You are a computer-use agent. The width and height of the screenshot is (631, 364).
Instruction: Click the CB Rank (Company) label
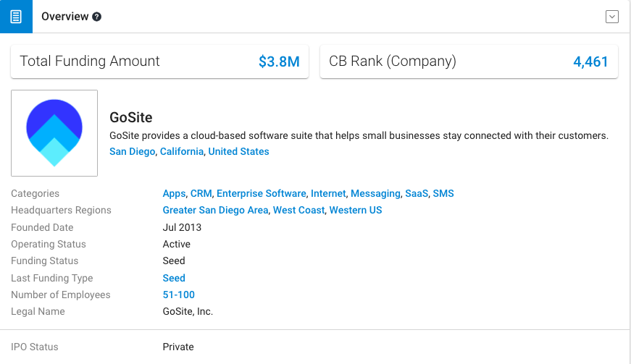[x=393, y=61]
